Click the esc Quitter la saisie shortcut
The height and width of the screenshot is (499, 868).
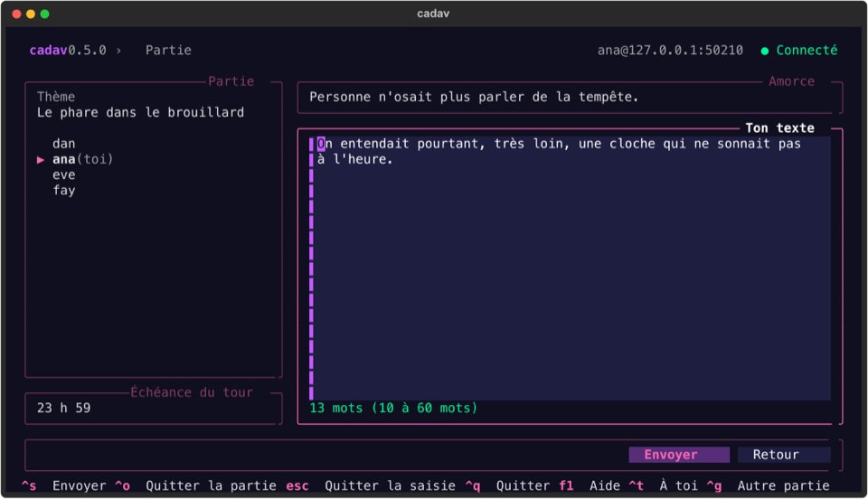coord(371,485)
